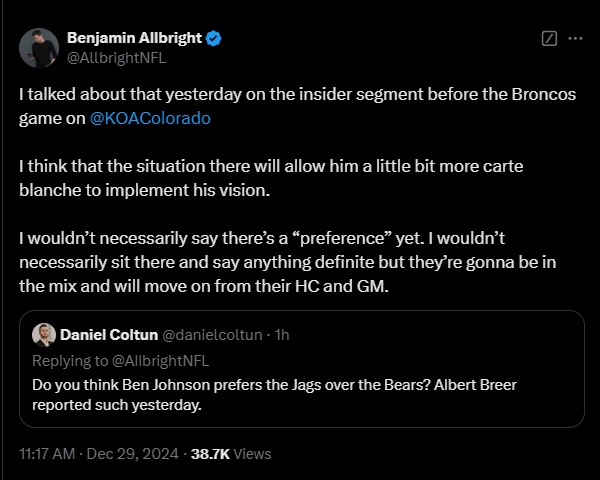The width and height of the screenshot is (600, 480).
Task: Click Benjamin Allbright's profile avatar
Action: pyautogui.click(x=41, y=47)
